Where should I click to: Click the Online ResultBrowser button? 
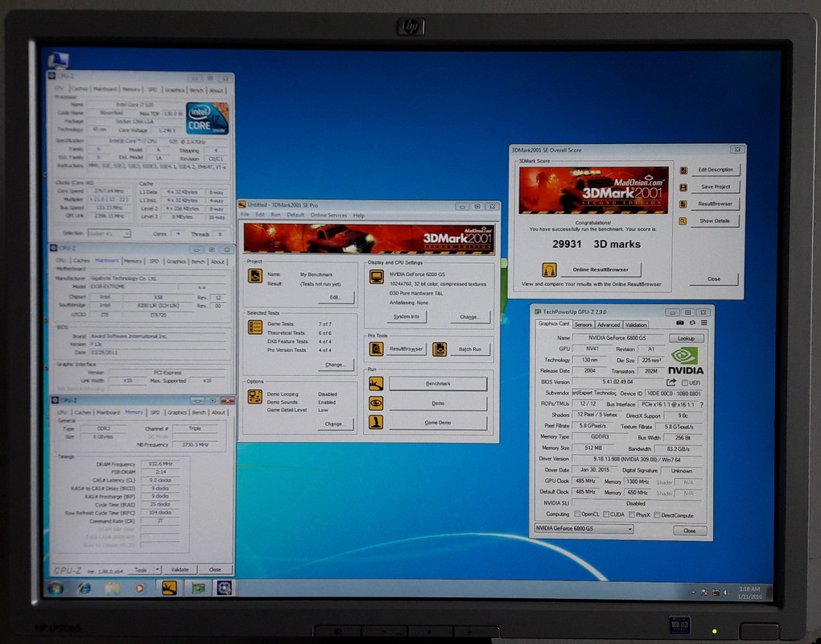point(600,270)
